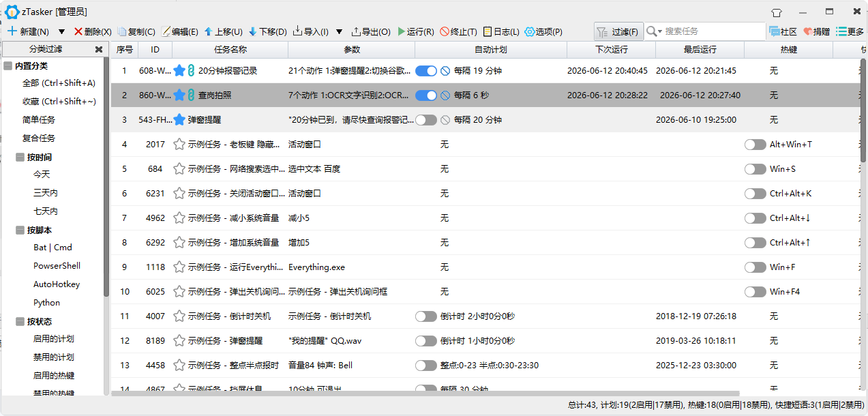The image size is (868, 416).
Task: Enable the Ctrl+Alt+K hotkey toggle
Action: coord(755,194)
